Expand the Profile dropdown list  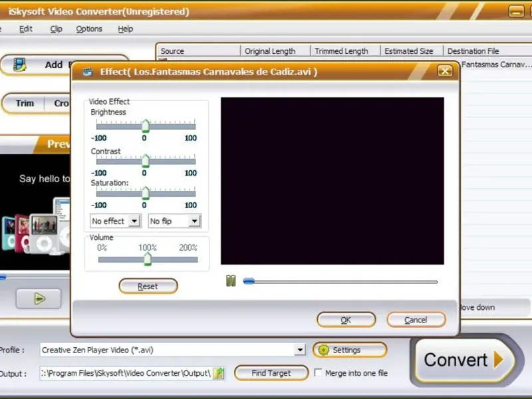tap(300, 350)
